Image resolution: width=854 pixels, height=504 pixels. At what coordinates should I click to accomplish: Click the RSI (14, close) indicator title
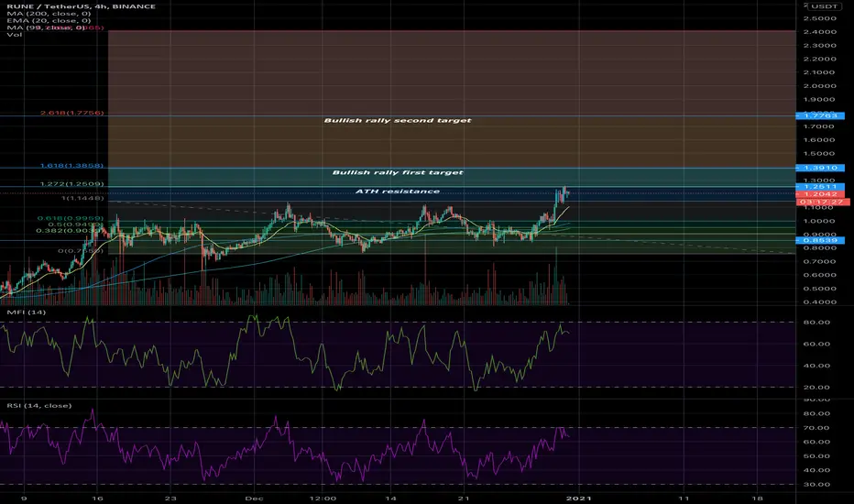pos(38,405)
